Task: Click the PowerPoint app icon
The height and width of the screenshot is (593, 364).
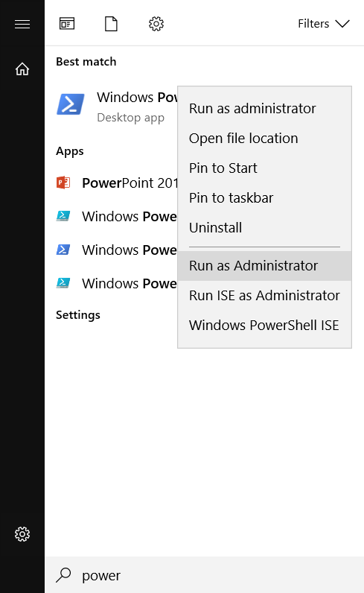Action: pyautogui.click(x=63, y=183)
